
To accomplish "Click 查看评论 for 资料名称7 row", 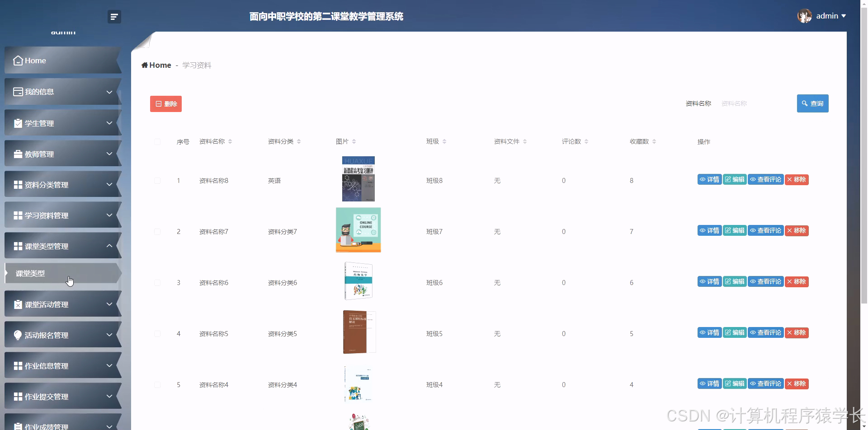I will (x=766, y=231).
